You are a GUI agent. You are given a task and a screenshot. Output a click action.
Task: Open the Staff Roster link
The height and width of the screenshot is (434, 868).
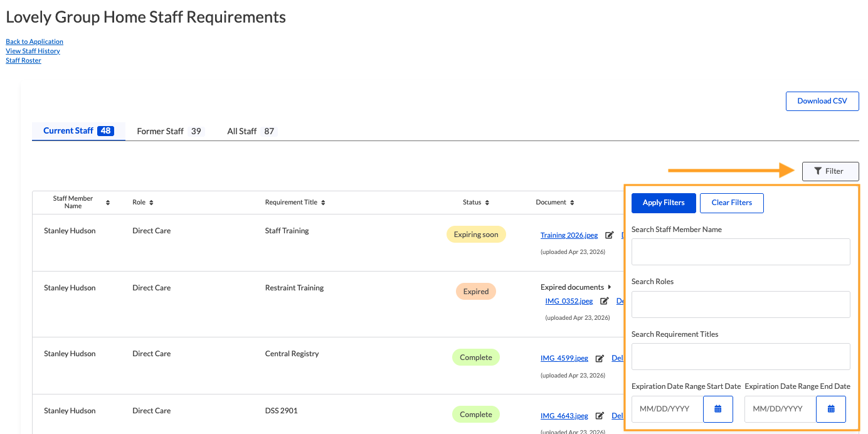pos(23,60)
